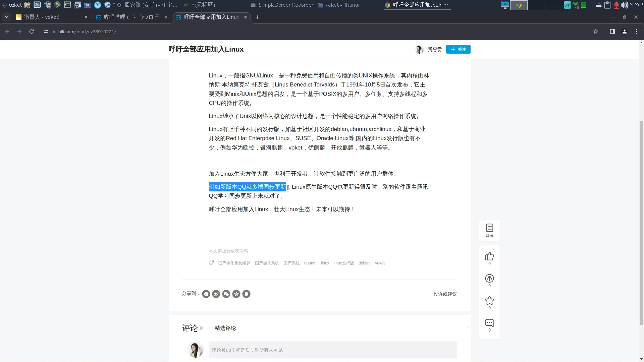644x362 pixels.
Task: Open the ubuntu tag link
Action: click(x=310, y=263)
